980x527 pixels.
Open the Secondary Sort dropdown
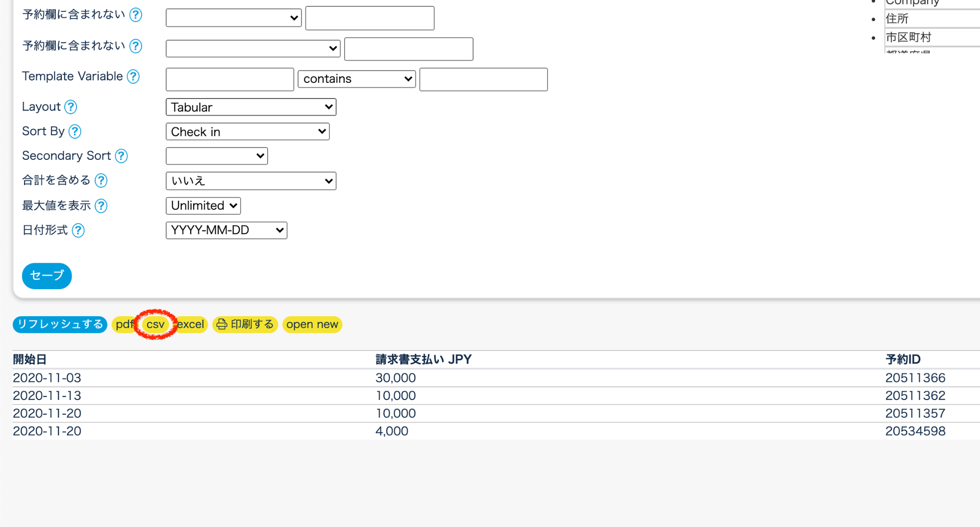217,156
